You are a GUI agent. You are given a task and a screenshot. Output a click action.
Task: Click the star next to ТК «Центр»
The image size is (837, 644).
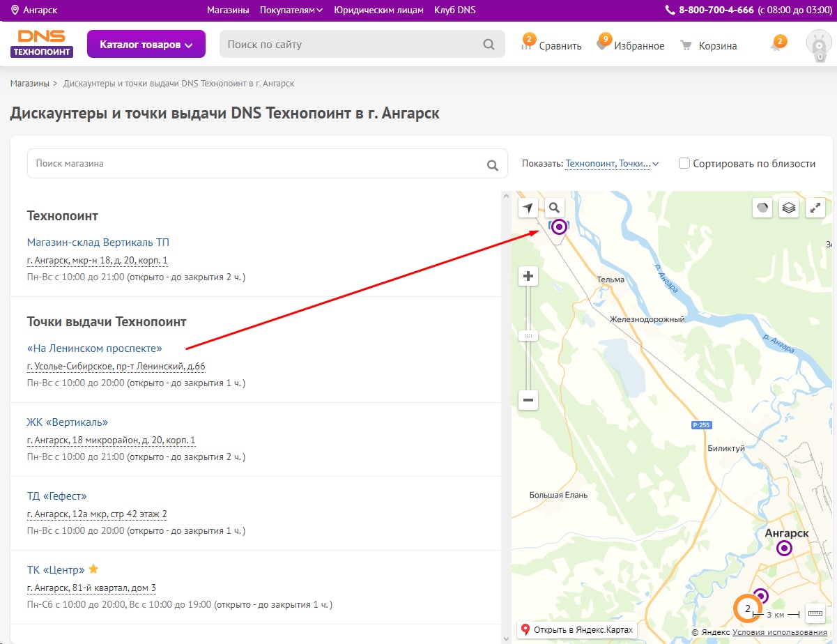point(93,569)
